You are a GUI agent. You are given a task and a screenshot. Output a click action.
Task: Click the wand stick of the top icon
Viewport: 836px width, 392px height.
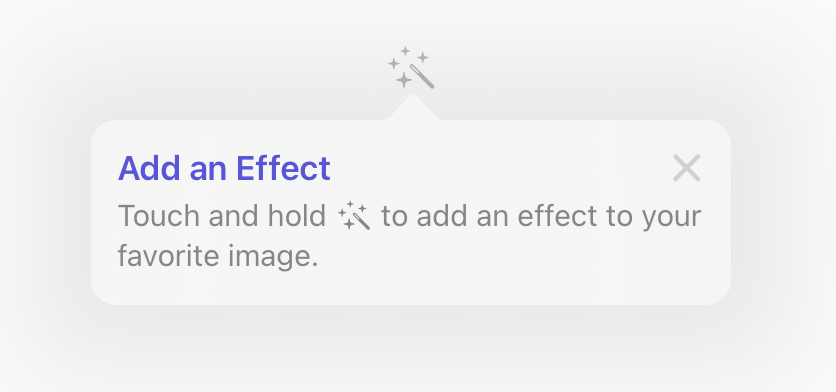[x=422, y=76]
